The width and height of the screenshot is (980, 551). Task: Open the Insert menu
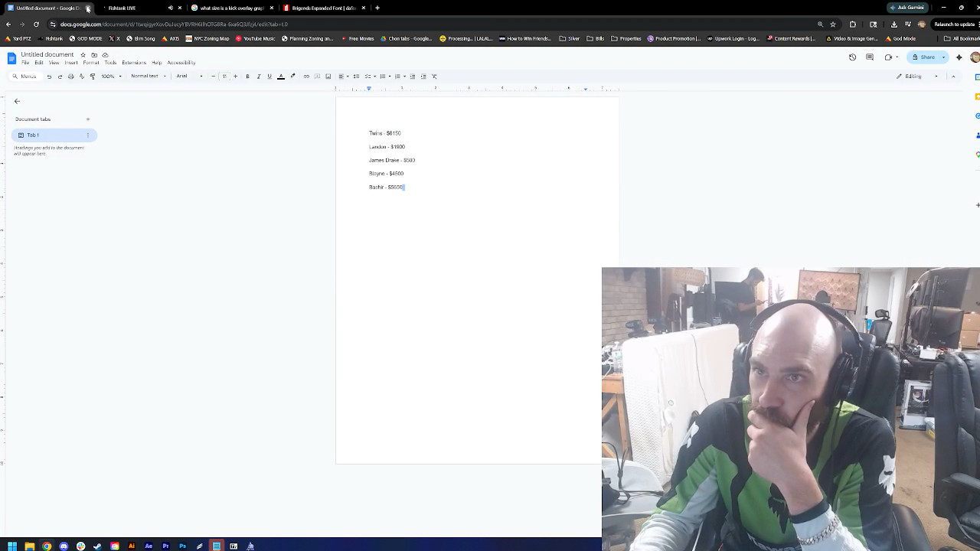(71, 63)
